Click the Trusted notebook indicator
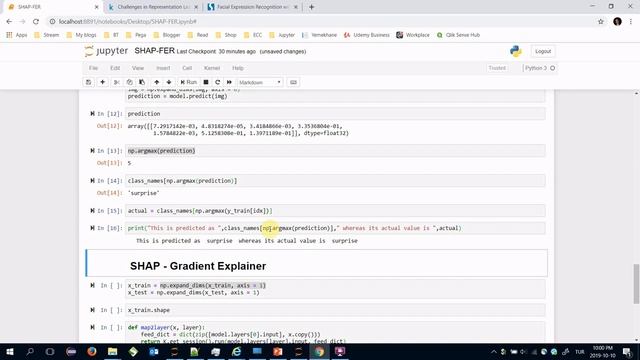Image resolution: width=640 pixels, height=360 pixels. point(497,68)
